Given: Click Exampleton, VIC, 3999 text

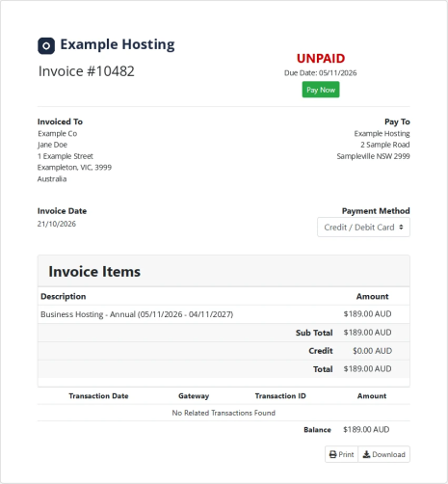Looking at the screenshot, I should [x=74, y=168].
